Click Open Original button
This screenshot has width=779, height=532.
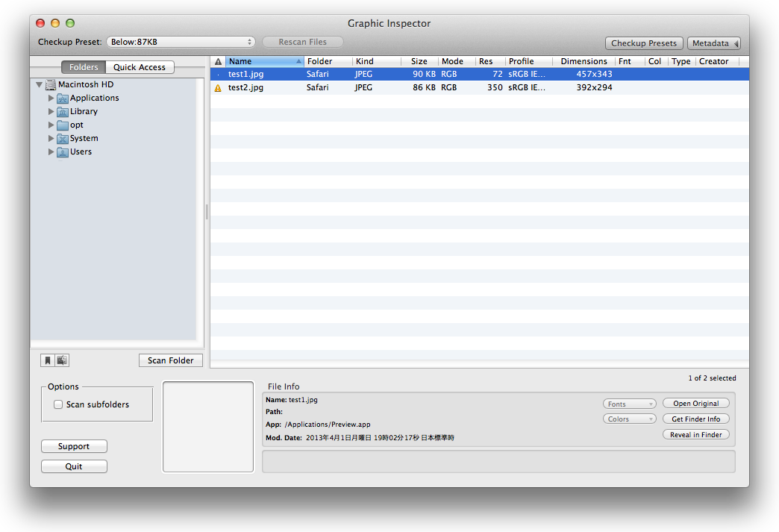point(696,404)
